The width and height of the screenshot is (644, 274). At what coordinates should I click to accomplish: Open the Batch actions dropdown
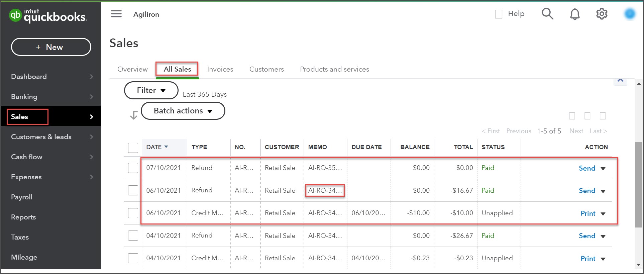click(x=183, y=111)
